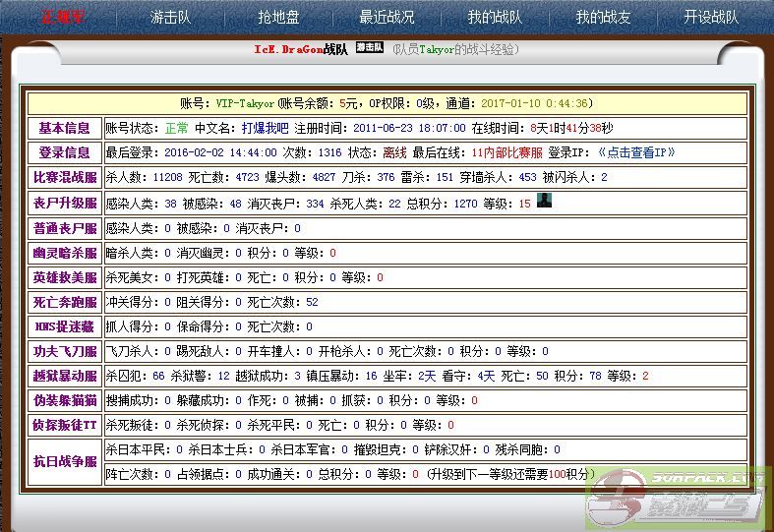Open the 正规军 tab
Screen dimensions: 774x532
[x=62, y=17]
